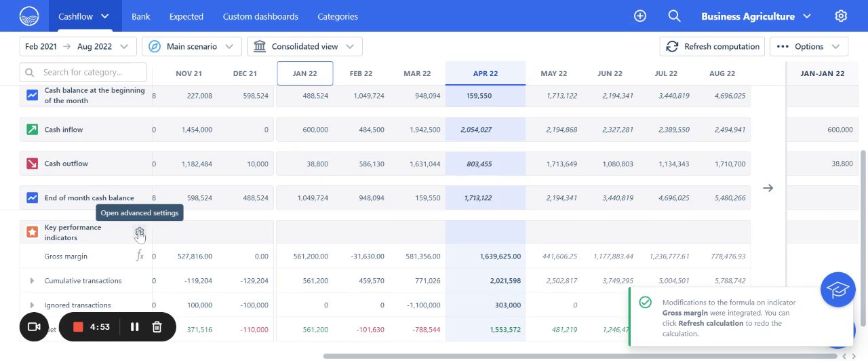Switch to the Bank tab
The height and width of the screenshot is (361, 868).
[x=141, y=16]
